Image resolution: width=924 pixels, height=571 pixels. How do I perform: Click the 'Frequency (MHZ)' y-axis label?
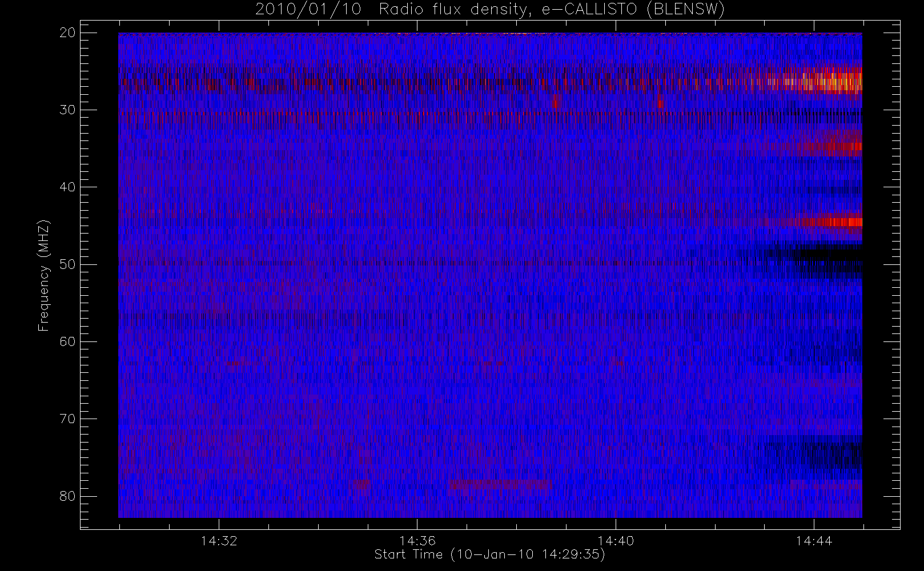tap(44, 275)
